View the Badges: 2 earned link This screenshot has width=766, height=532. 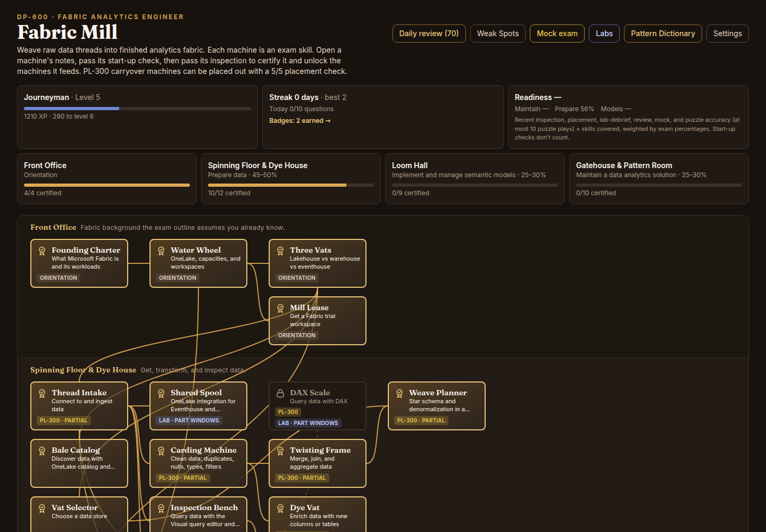coord(300,121)
